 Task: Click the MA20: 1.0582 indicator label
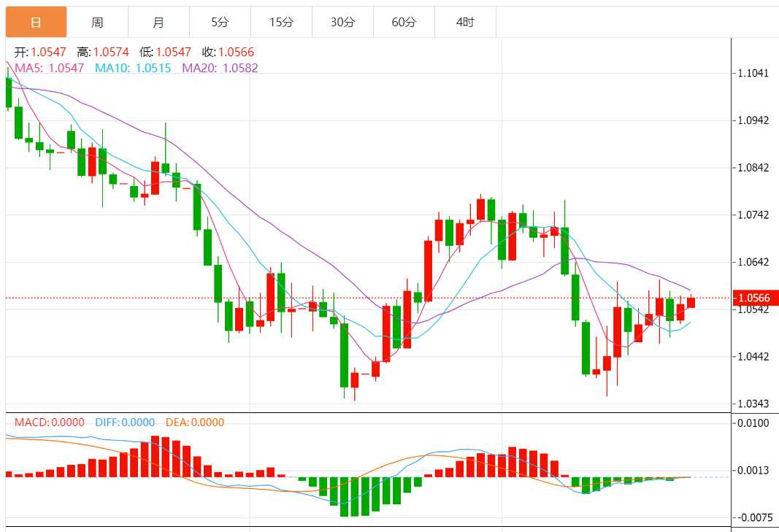220,68
